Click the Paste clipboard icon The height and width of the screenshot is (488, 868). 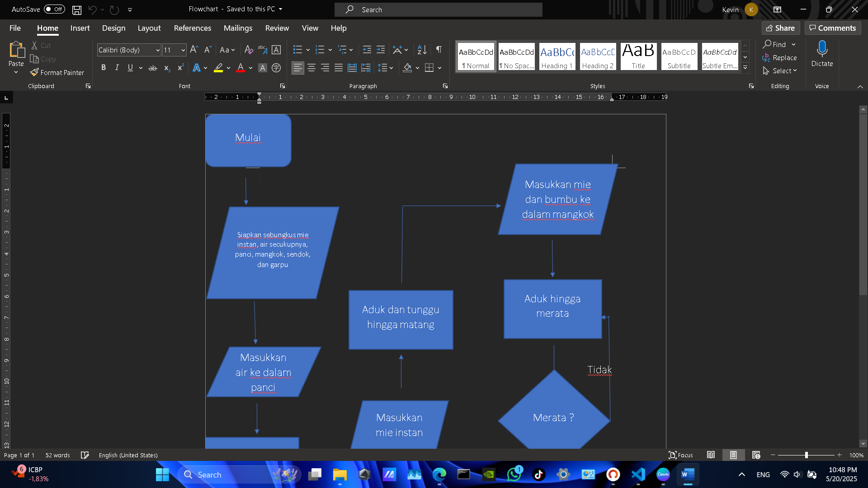[x=16, y=50]
